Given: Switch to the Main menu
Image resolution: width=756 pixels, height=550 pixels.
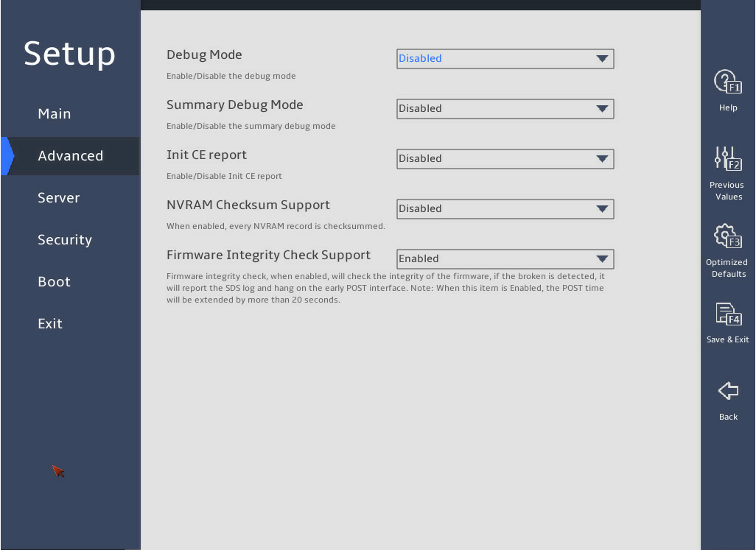Looking at the screenshot, I should click(x=55, y=113).
